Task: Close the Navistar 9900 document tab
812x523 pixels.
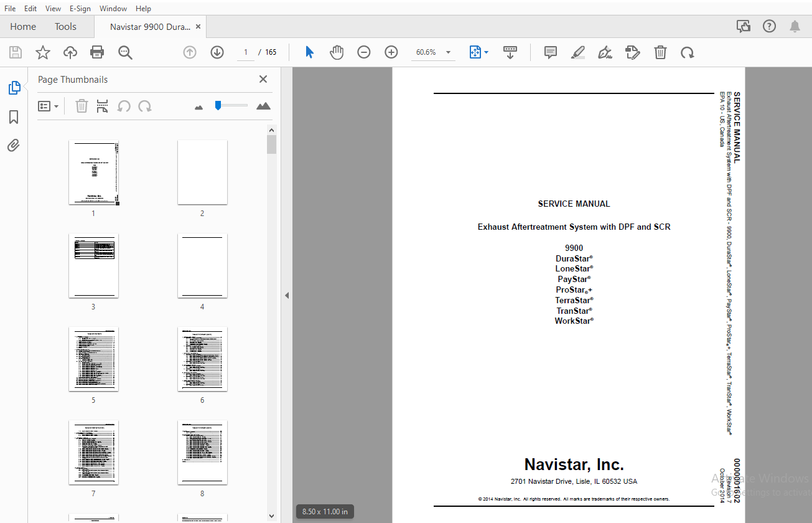Action: pyautogui.click(x=198, y=27)
